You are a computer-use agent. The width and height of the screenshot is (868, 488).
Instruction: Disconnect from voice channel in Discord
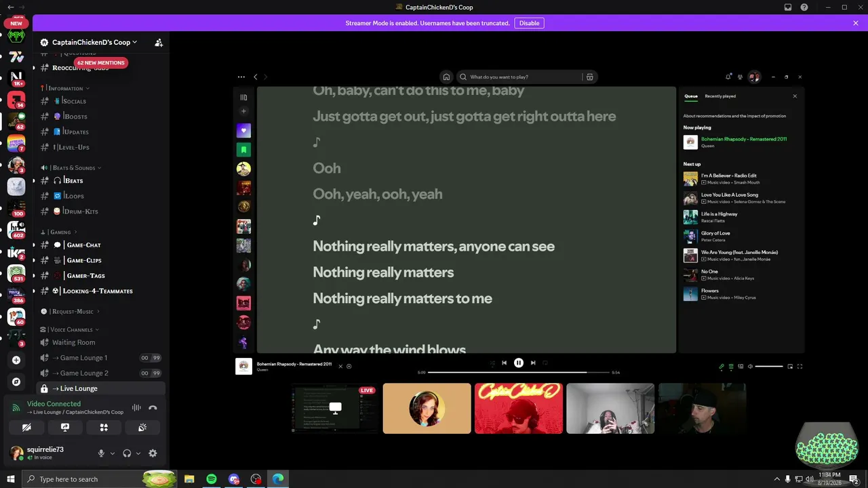click(x=153, y=408)
